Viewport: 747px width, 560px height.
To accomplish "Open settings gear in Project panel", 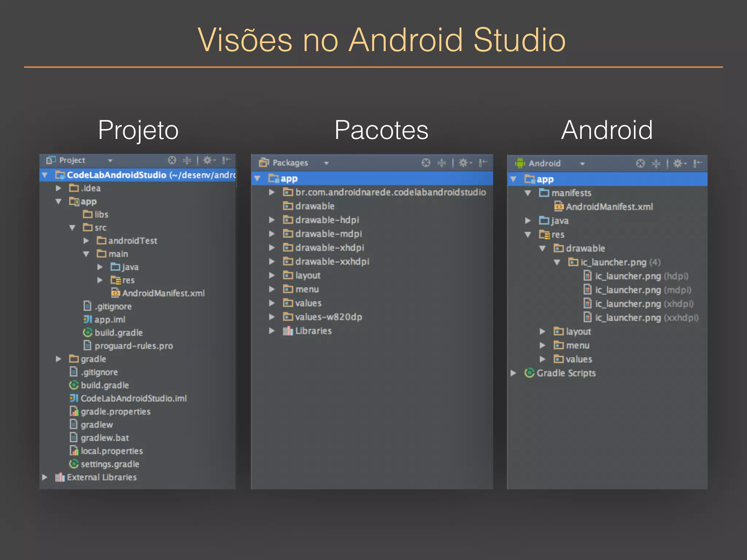I will click(209, 160).
